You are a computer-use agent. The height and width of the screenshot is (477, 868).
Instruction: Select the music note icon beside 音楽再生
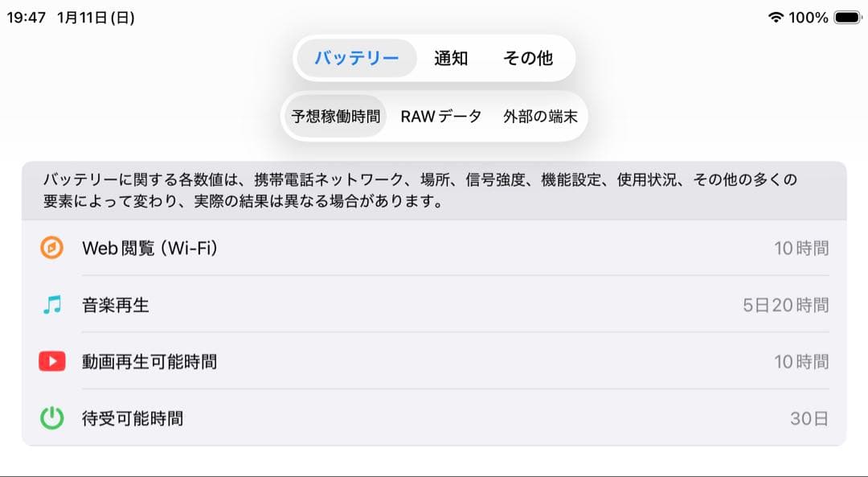tap(51, 304)
